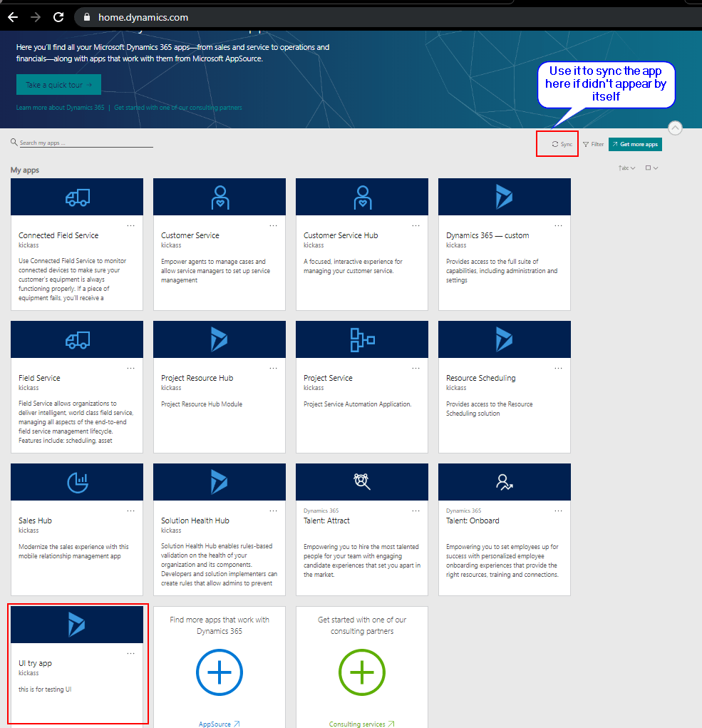Collapse the banner with the chevron-up button

[676, 128]
